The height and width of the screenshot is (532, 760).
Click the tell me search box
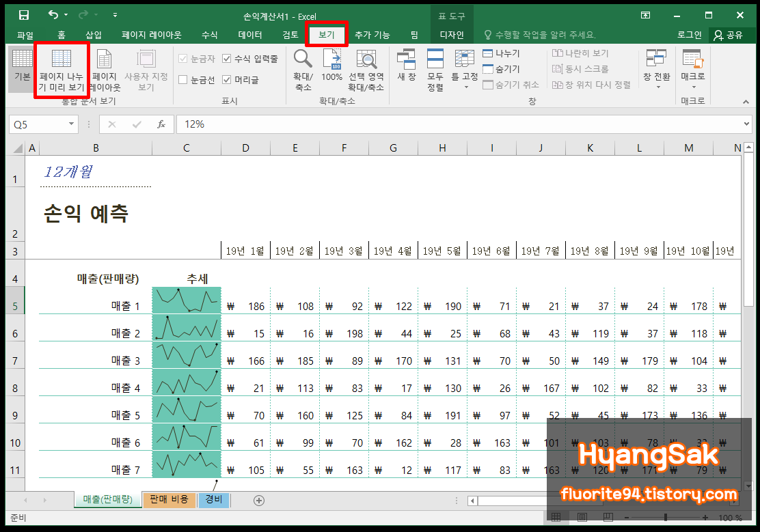(x=541, y=35)
